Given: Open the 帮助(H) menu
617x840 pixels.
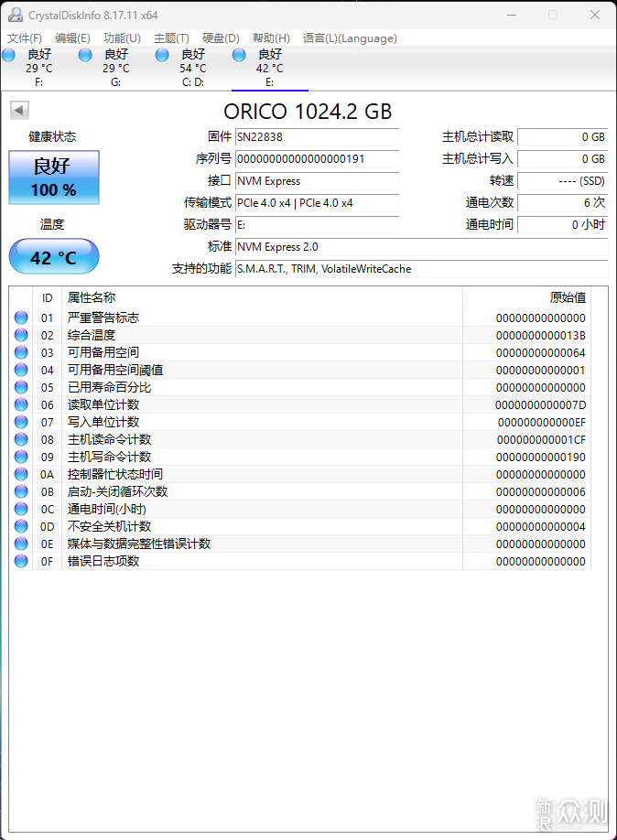Looking at the screenshot, I should (x=271, y=38).
